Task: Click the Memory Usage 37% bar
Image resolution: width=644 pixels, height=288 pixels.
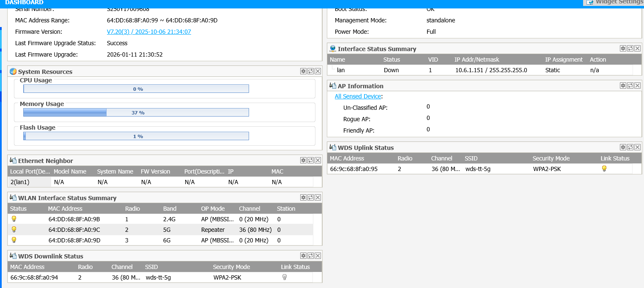Action: (x=136, y=112)
